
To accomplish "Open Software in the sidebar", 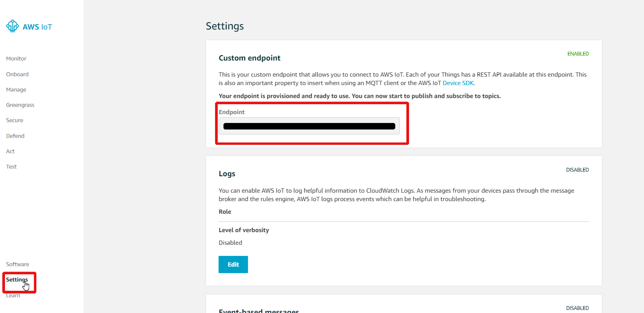I will click(x=18, y=264).
